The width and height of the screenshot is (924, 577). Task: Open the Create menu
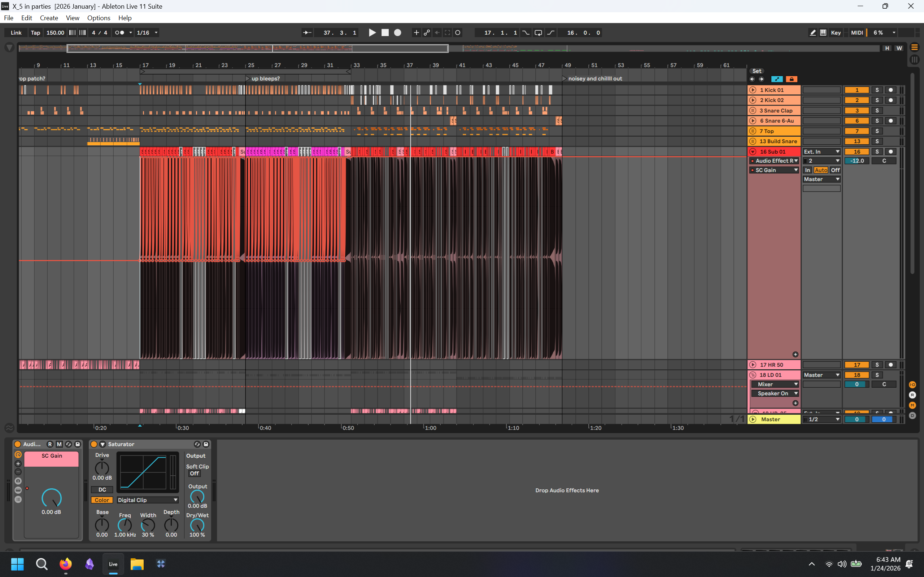[x=49, y=18]
